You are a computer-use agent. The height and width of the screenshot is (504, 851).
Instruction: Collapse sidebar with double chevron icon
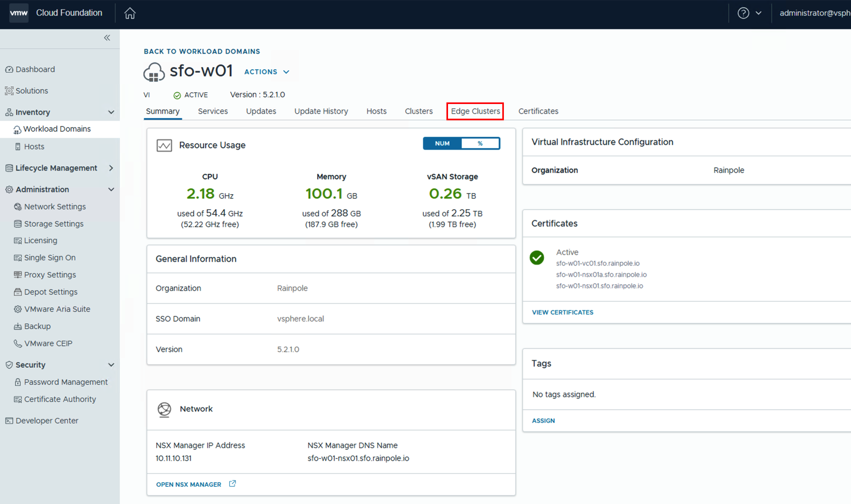click(x=107, y=38)
